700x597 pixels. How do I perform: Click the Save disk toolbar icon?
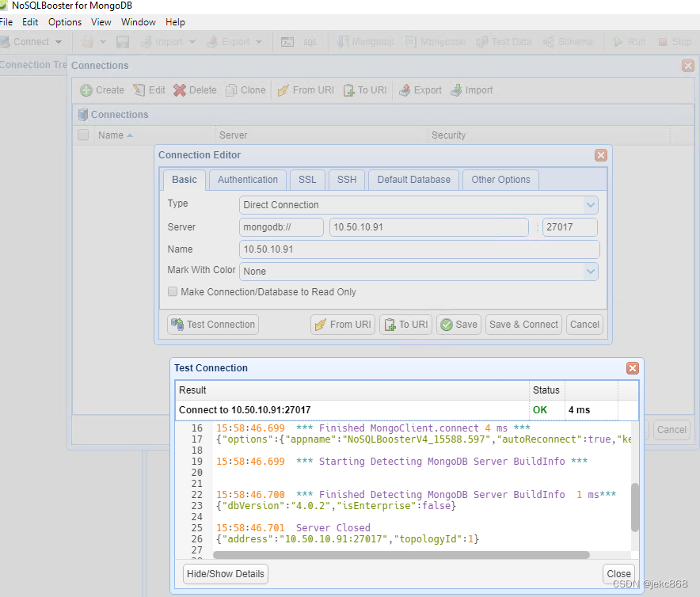pos(122,42)
